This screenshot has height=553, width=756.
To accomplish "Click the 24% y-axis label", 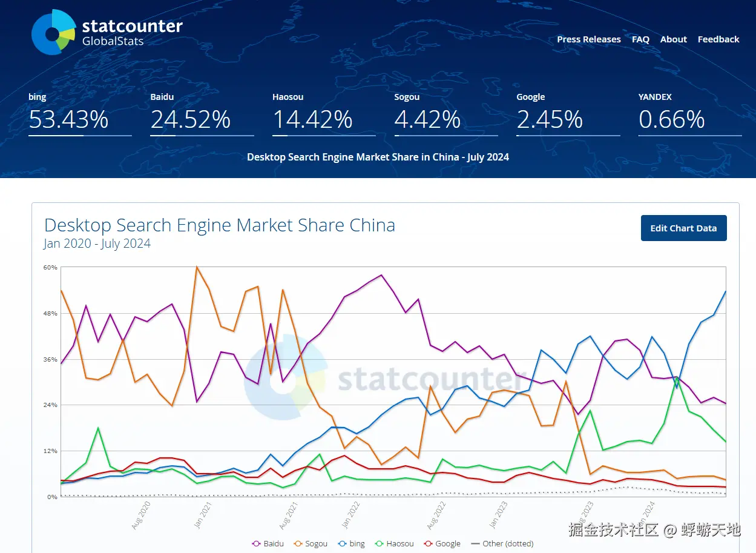I will [50, 405].
